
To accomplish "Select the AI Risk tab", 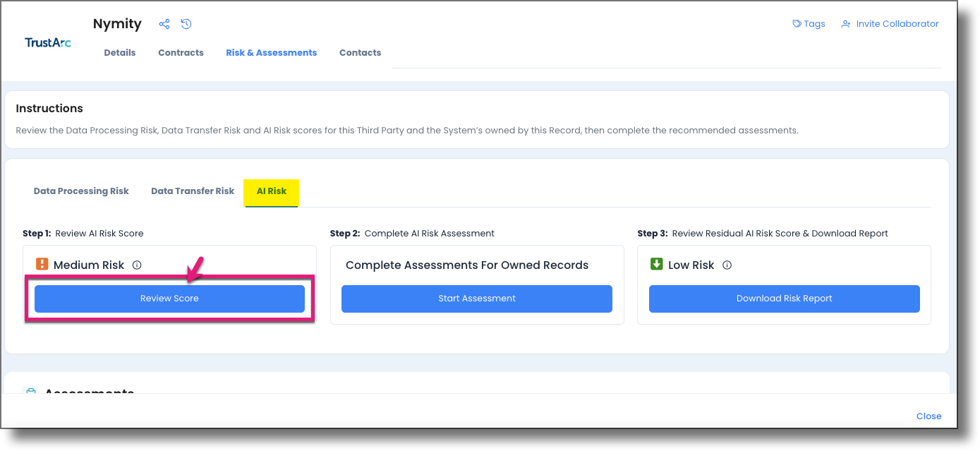I will tap(272, 192).
